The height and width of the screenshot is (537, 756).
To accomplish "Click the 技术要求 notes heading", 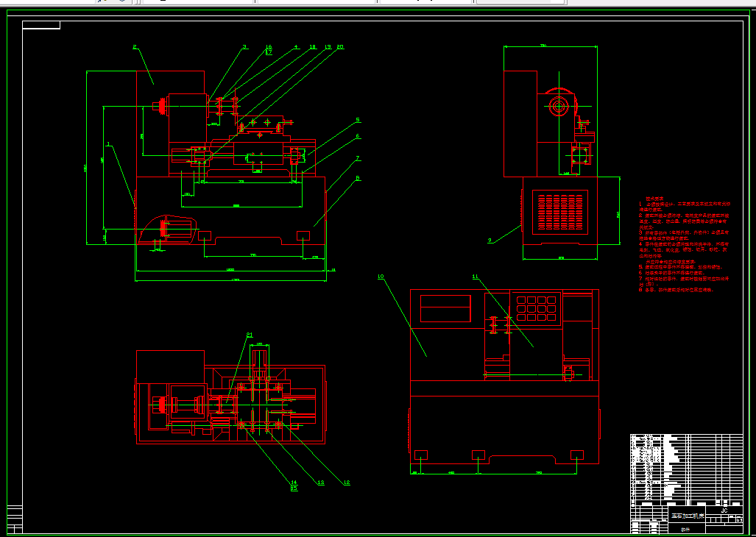I will tap(654, 199).
